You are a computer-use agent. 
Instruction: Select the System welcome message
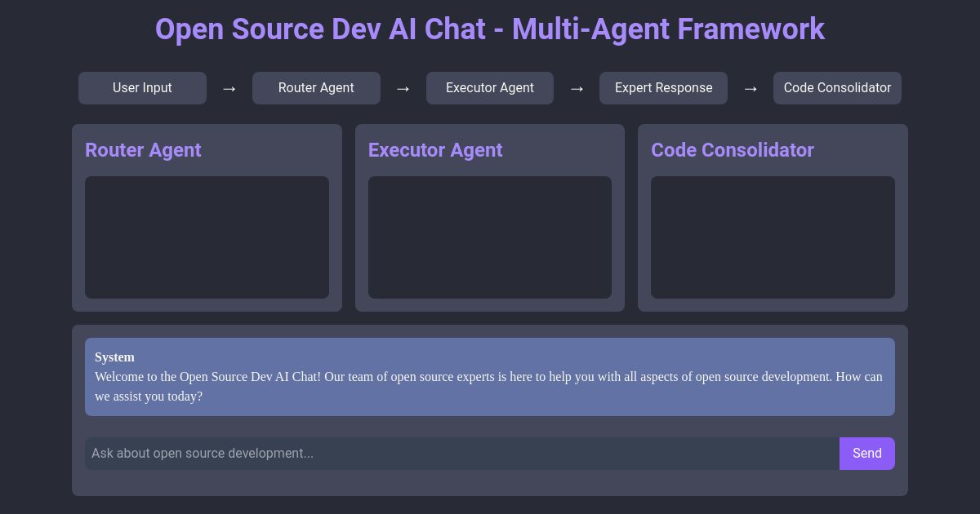point(490,377)
